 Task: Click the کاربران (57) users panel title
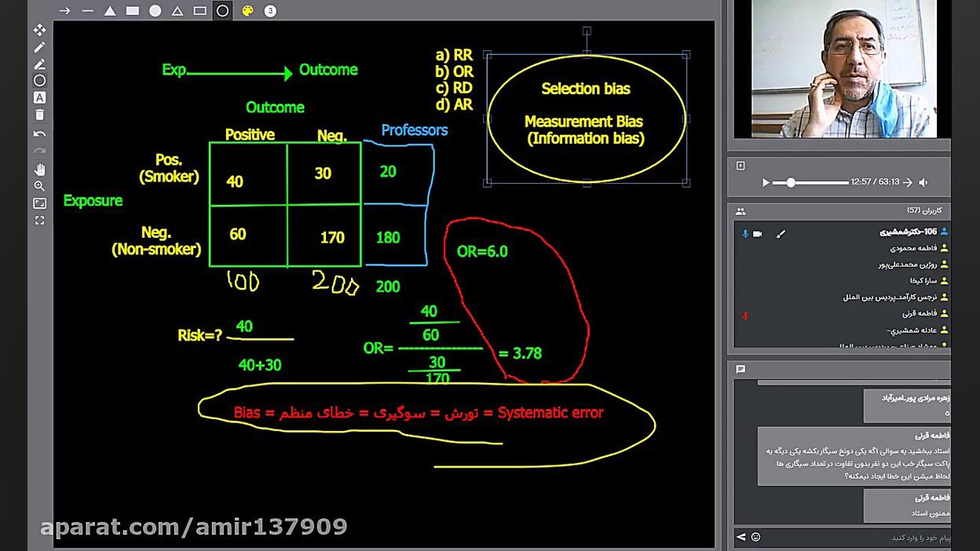coord(924,210)
